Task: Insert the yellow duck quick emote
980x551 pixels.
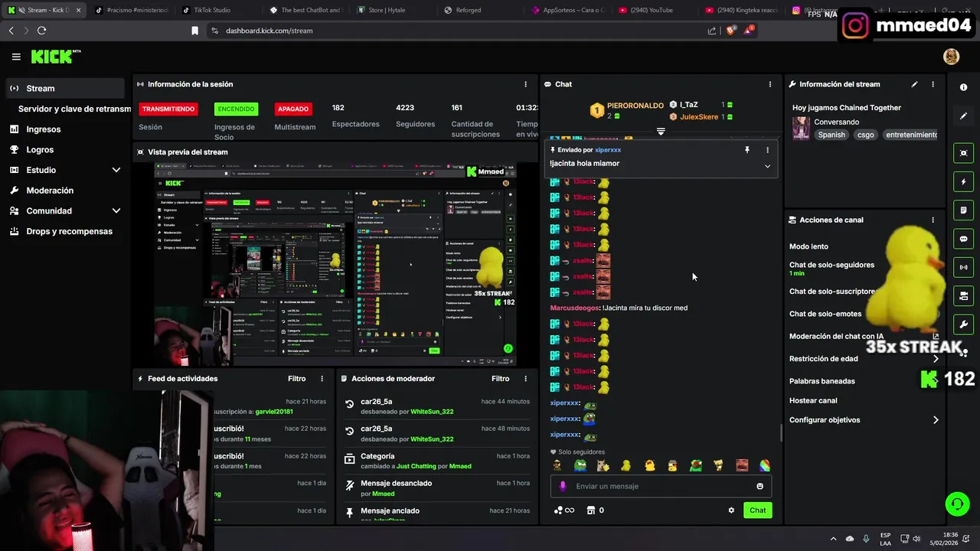Action: coord(626,465)
